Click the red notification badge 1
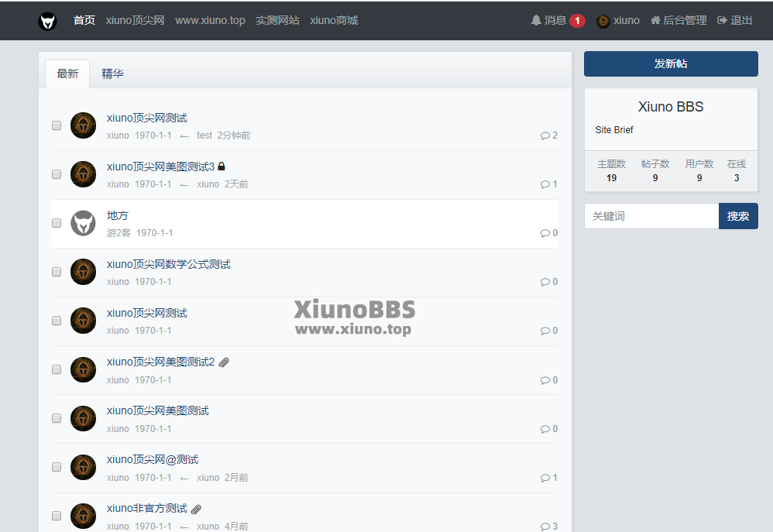This screenshot has height=532, width=773. pyautogui.click(x=577, y=21)
